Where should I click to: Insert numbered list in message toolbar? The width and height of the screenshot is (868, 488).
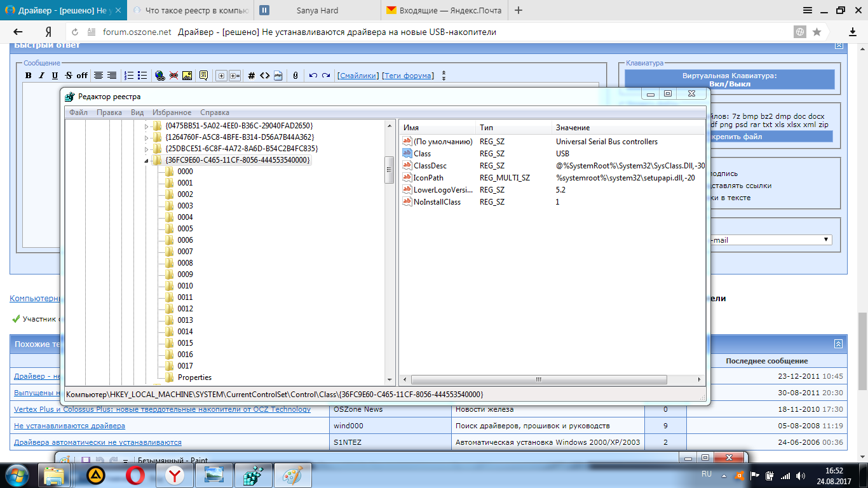coord(129,76)
